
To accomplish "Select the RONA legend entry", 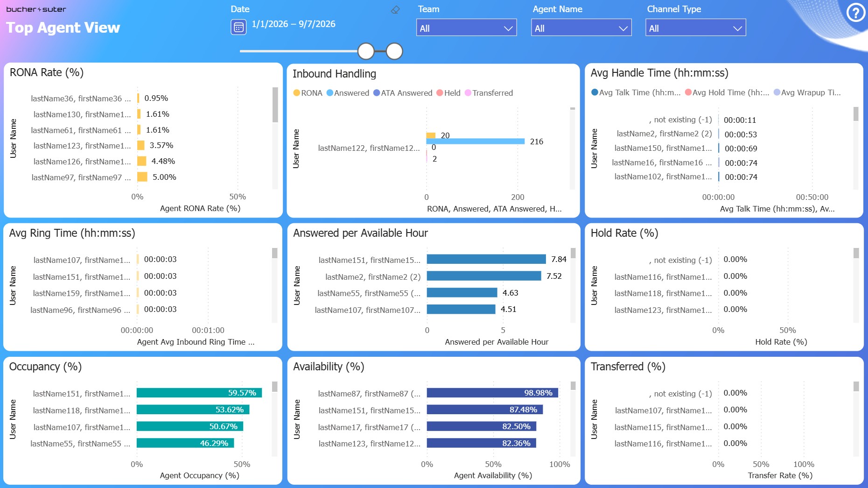I will tap(308, 93).
